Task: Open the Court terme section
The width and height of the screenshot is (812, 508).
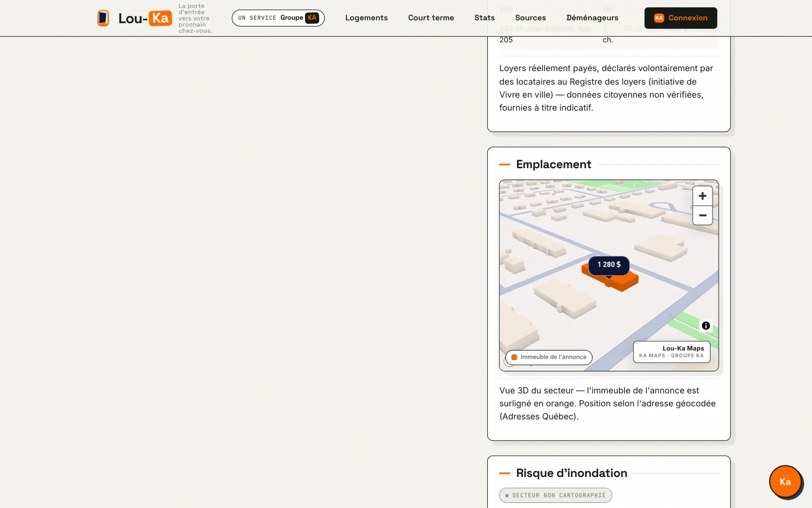Action: tap(431, 18)
